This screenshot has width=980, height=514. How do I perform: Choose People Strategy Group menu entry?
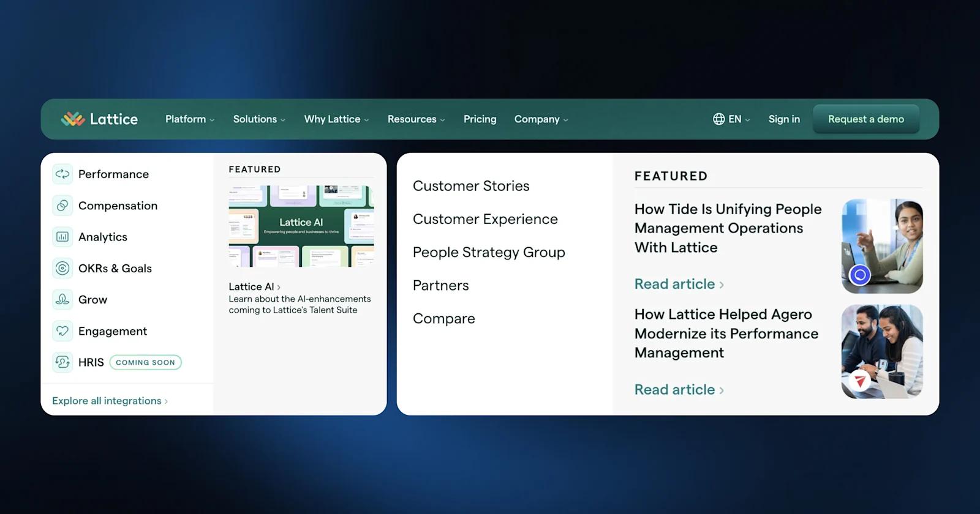(489, 252)
